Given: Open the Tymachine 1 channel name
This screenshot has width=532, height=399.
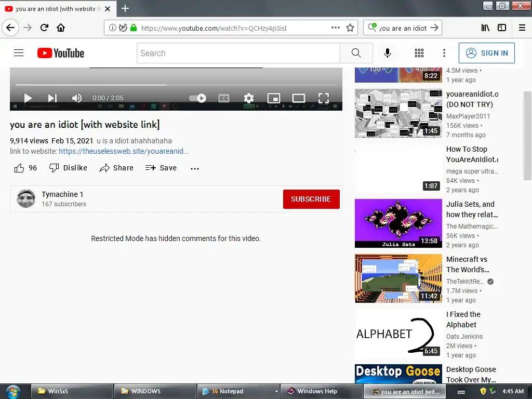Looking at the screenshot, I should coord(62,194).
